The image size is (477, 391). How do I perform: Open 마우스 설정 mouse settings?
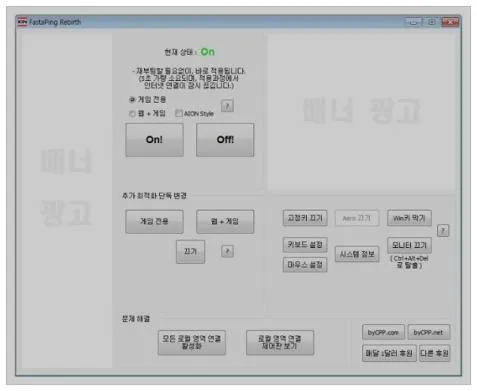[x=305, y=265]
